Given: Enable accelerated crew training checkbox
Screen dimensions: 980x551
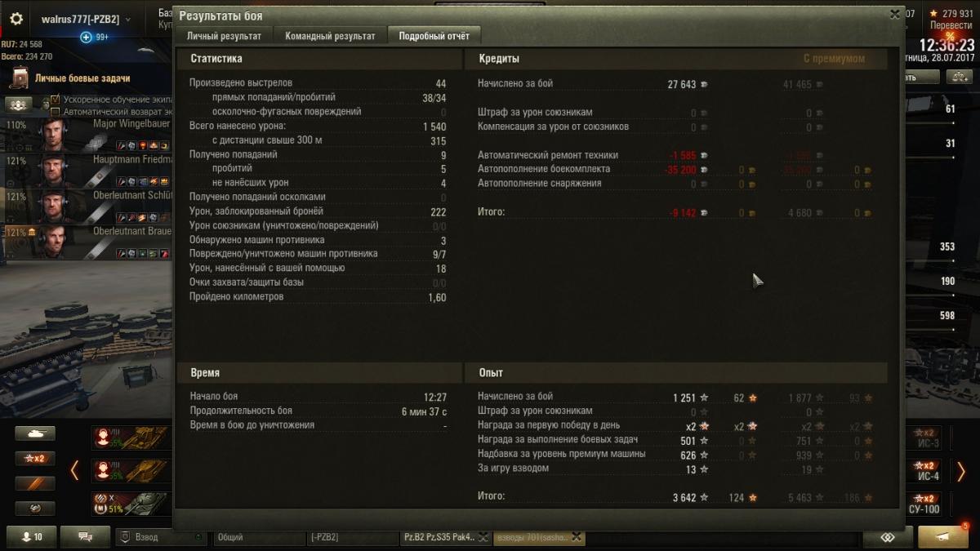Looking at the screenshot, I should tap(56, 100).
